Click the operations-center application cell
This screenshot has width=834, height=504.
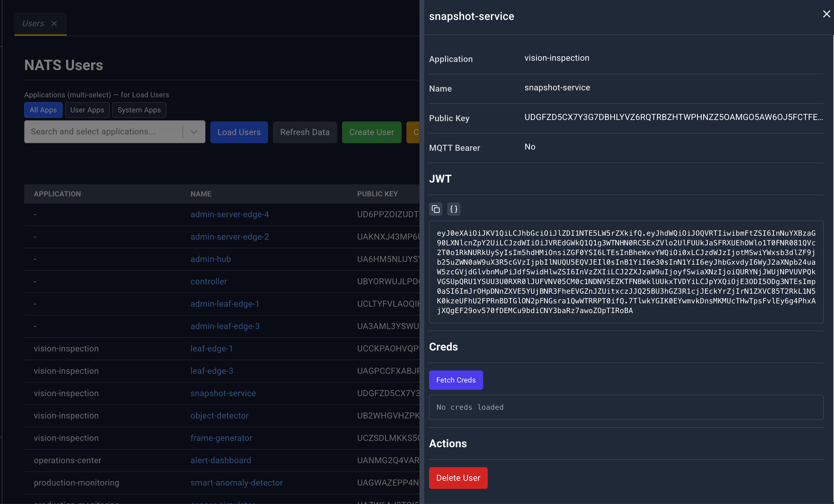[x=67, y=460]
